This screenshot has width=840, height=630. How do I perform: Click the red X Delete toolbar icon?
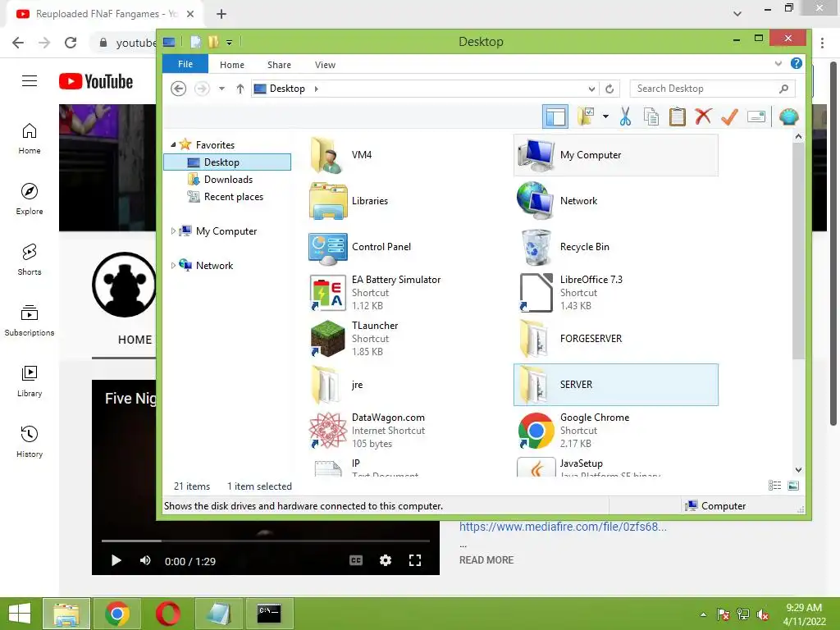703,116
